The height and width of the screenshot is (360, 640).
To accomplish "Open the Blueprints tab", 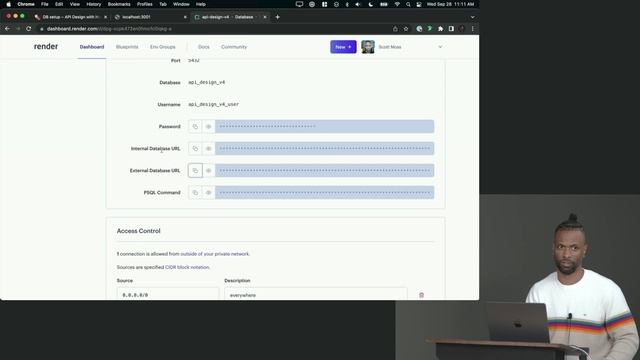I will pos(127,47).
